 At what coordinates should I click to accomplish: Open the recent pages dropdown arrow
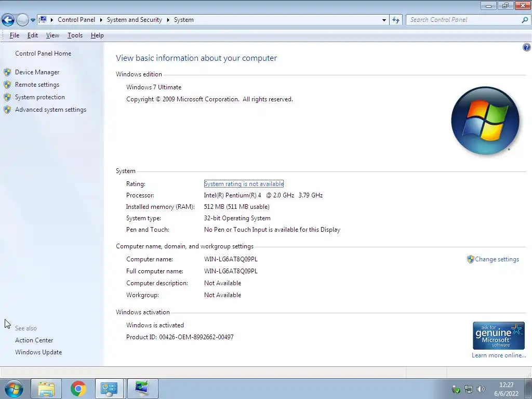(33, 20)
